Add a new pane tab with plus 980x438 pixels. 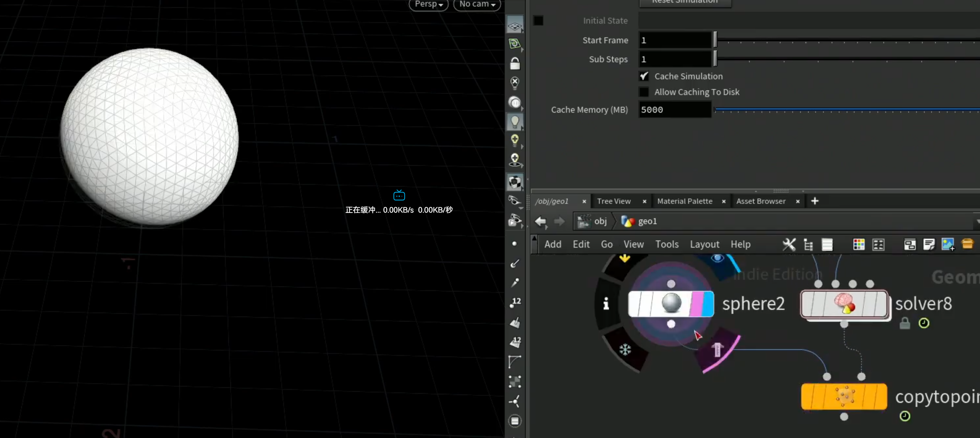tap(815, 201)
